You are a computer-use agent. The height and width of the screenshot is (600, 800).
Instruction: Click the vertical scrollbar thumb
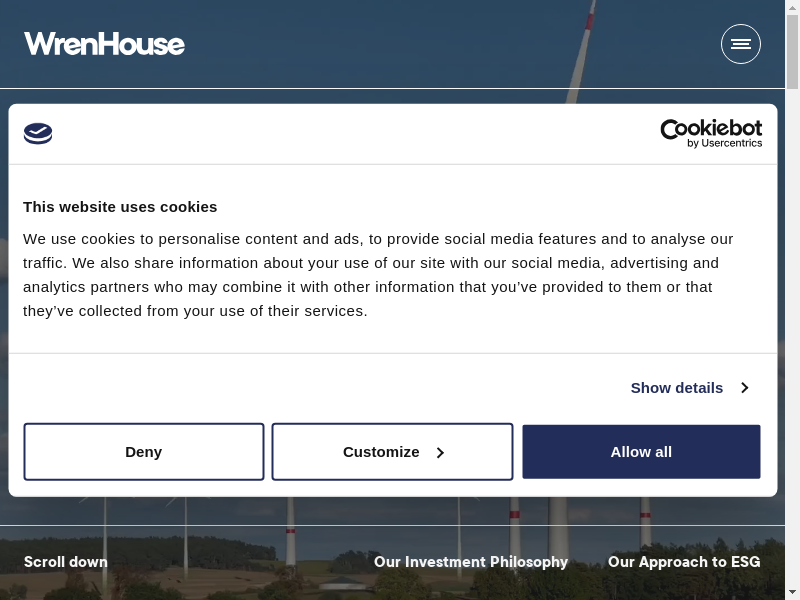792,52
